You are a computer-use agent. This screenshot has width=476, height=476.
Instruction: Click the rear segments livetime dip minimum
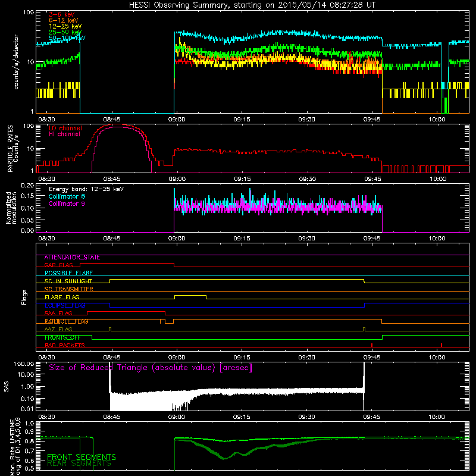click(224, 458)
